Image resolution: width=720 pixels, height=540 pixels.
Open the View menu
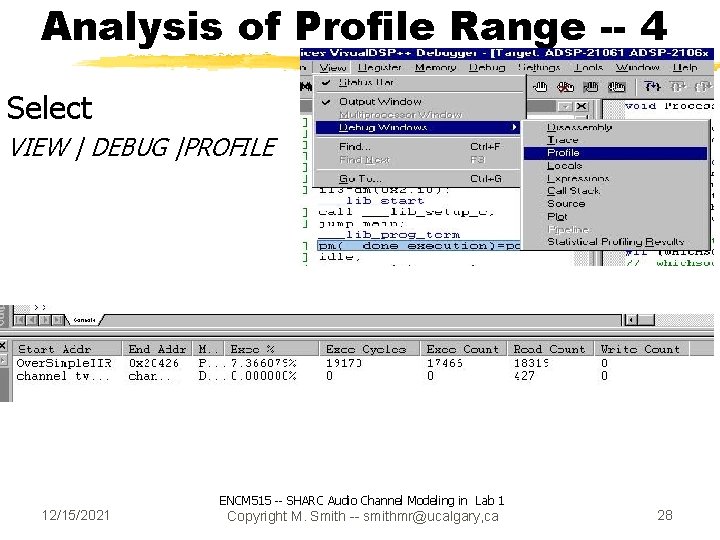[x=333, y=68]
